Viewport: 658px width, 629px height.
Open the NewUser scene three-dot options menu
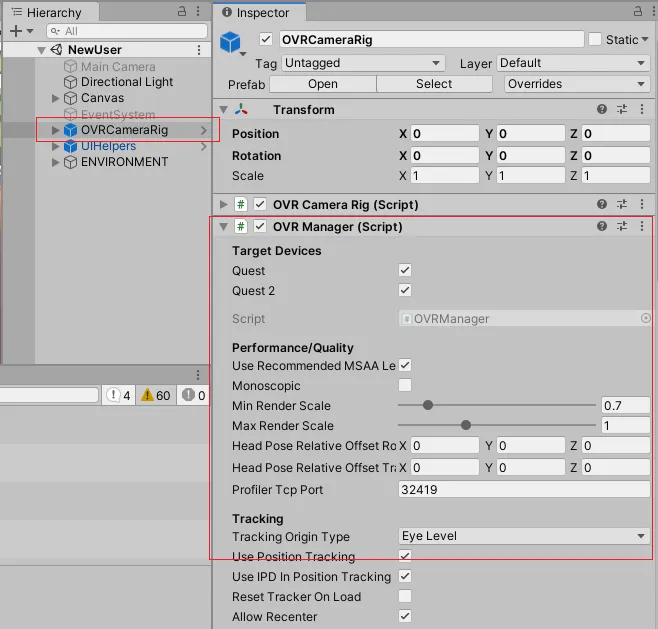click(x=199, y=50)
